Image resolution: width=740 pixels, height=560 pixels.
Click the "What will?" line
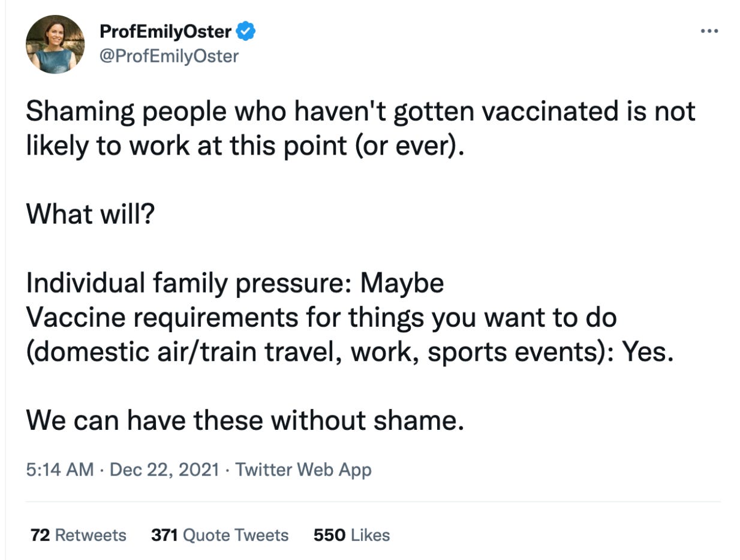[90, 214]
